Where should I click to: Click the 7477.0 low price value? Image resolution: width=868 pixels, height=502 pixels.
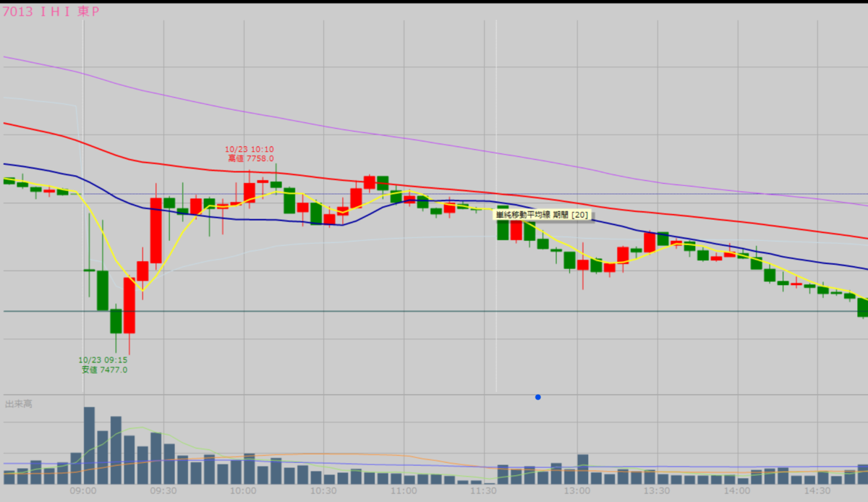pyautogui.click(x=114, y=370)
